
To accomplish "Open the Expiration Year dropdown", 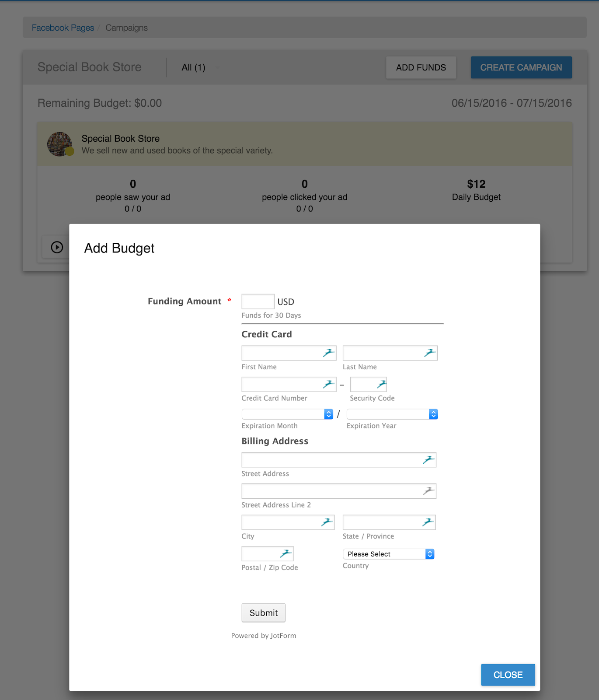I will (392, 414).
